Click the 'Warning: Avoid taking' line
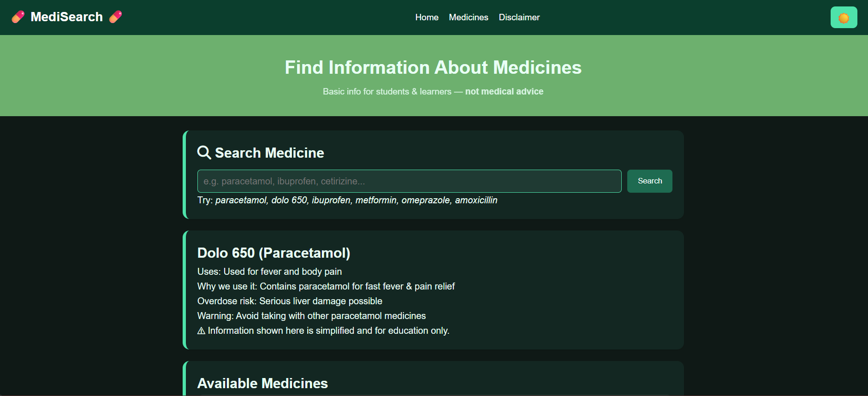This screenshot has height=396, width=868. (x=311, y=316)
